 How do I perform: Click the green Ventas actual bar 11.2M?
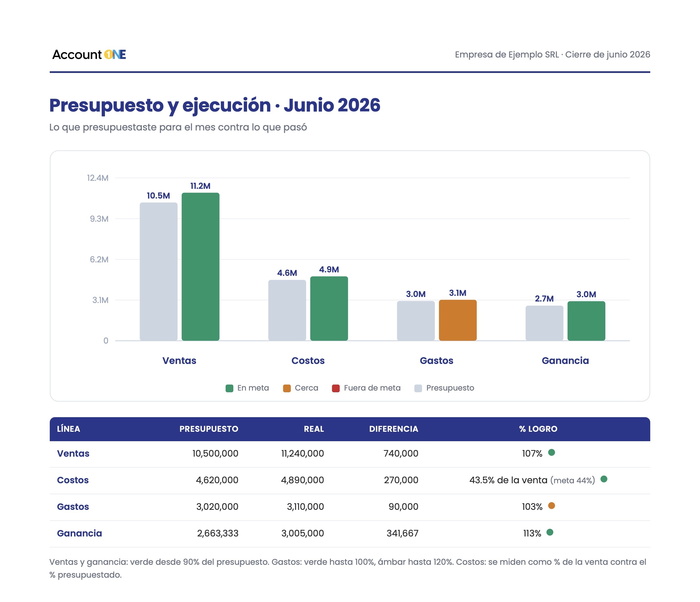coord(200,267)
